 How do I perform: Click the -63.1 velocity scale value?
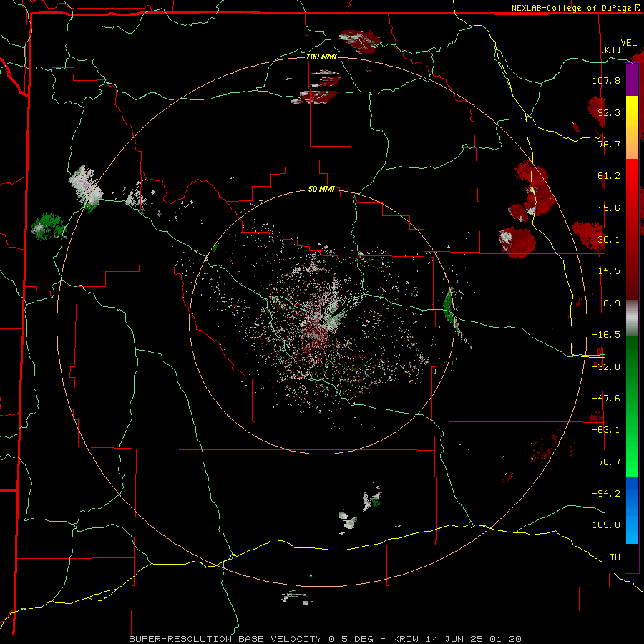click(606, 430)
